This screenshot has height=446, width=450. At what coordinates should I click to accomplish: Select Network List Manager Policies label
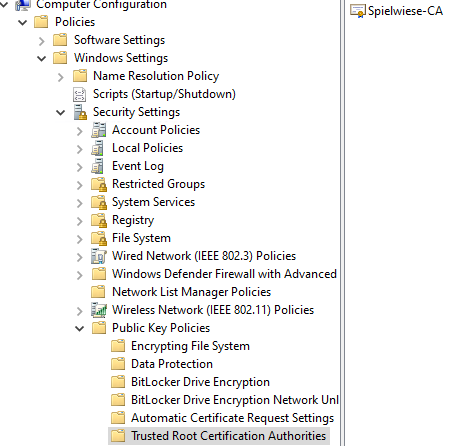tap(191, 292)
